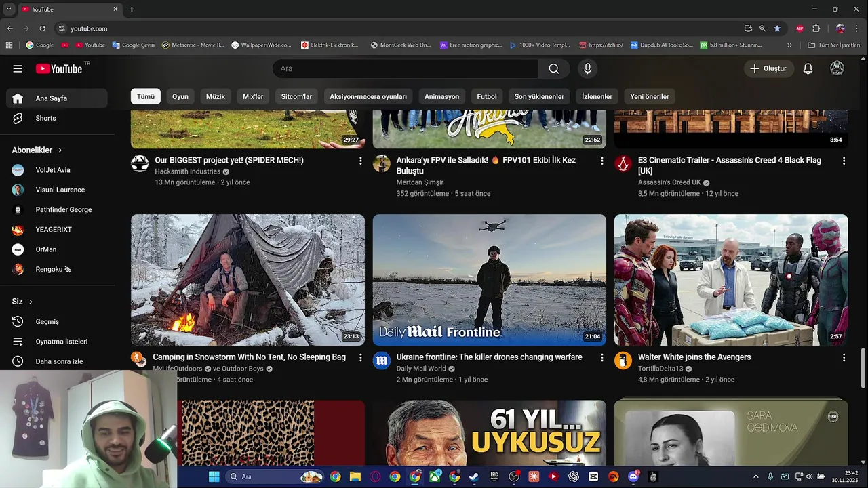
Task: Click Daily Mail World channel avatar
Action: [382, 360]
